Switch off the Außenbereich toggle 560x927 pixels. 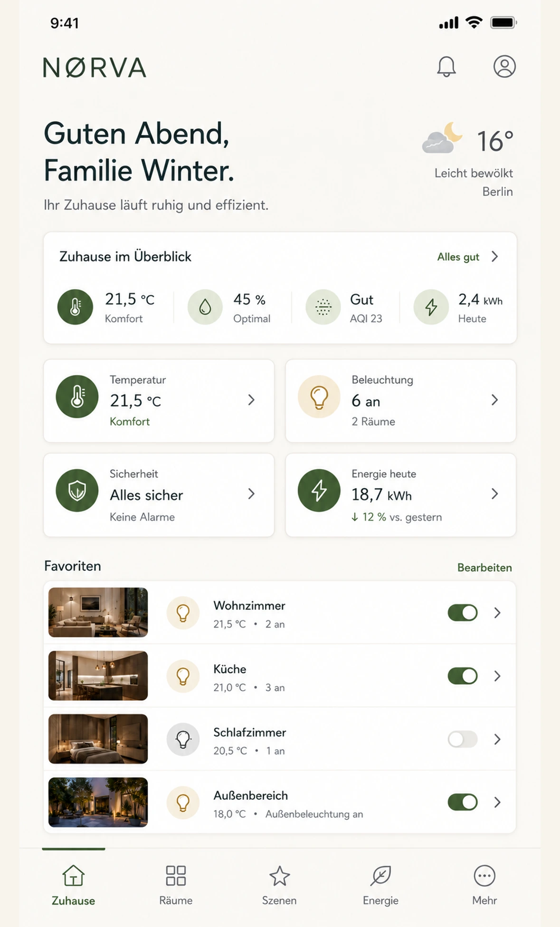(463, 802)
